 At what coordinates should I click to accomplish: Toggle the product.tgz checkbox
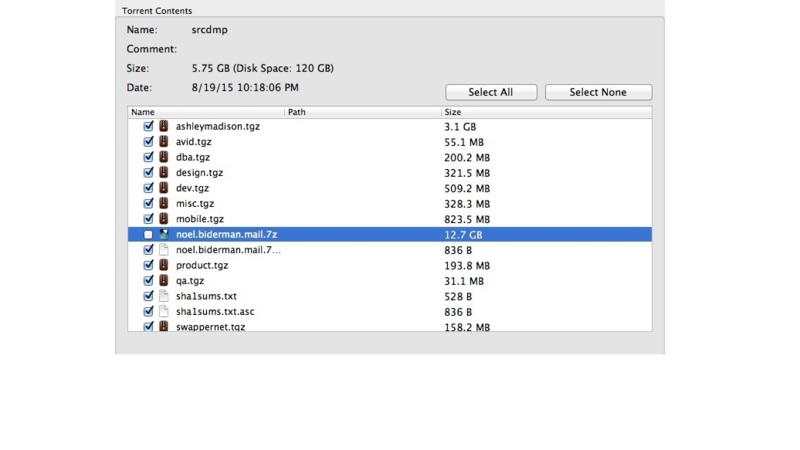click(148, 265)
